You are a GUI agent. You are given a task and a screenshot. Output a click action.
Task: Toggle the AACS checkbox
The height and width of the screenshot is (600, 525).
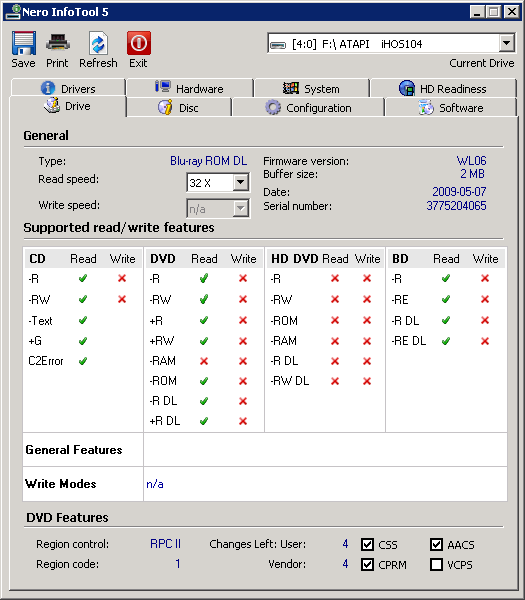point(436,544)
